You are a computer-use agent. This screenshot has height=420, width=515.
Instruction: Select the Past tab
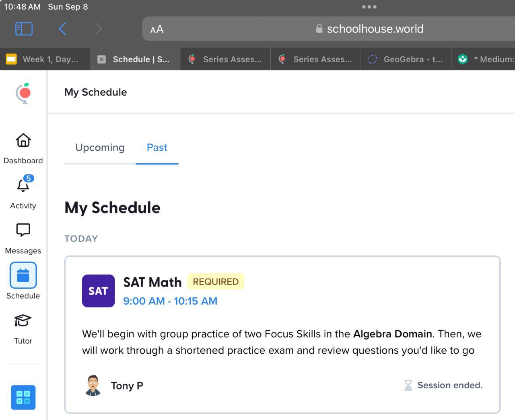point(157,148)
